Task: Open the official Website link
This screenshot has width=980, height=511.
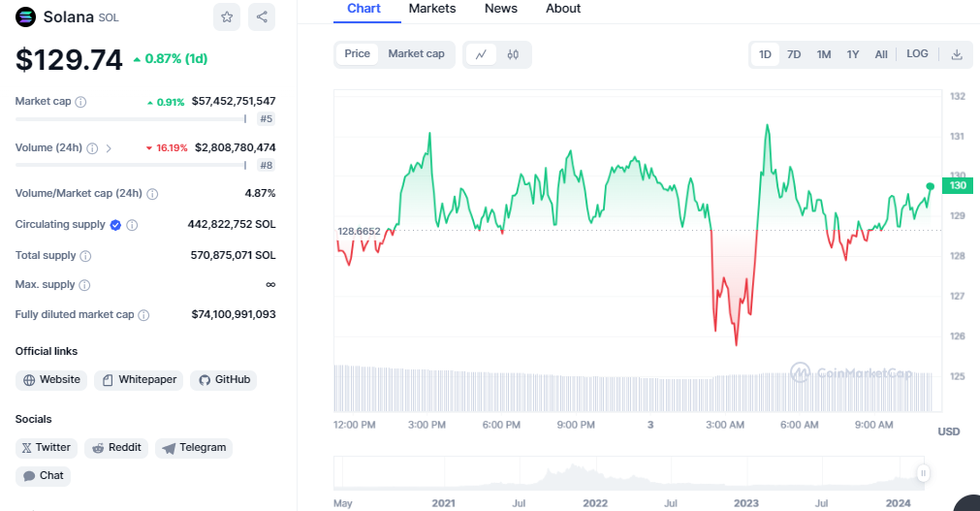Action: point(51,380)
